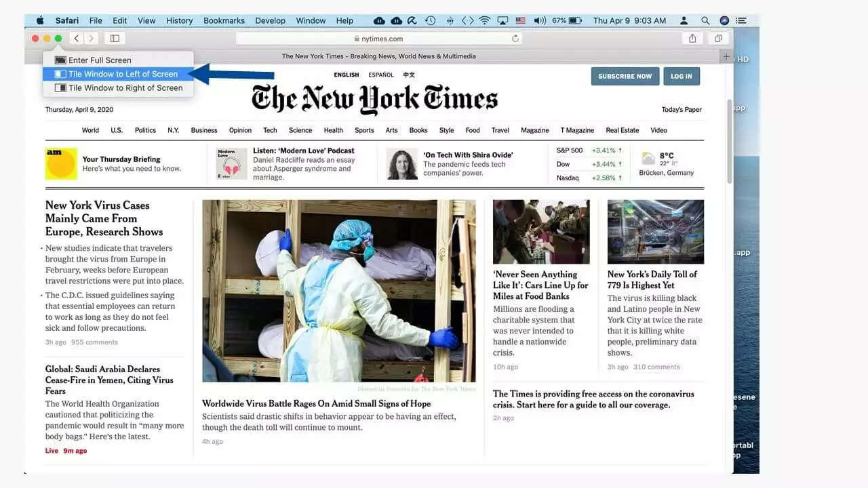
Task: Click the green full screen window button
Action: (x=58, y=39)
